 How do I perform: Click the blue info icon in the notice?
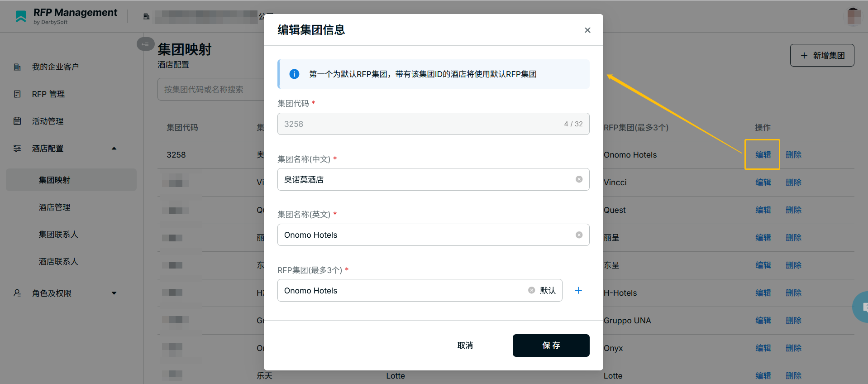(294, 74)
